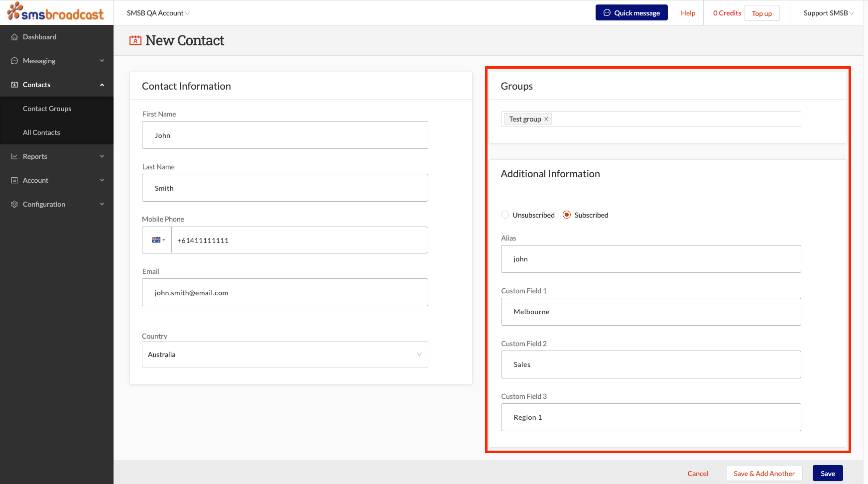This screenshot has height=484, width=868.
Task: Click the Account icon in sidebar
Action: click(x=14, y=180)
